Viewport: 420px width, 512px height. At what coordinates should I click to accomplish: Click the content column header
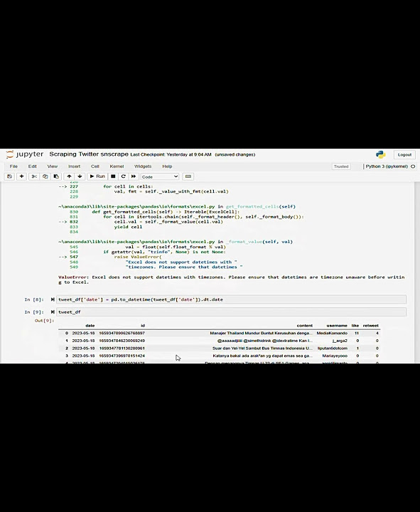click(x=304, y=326)
